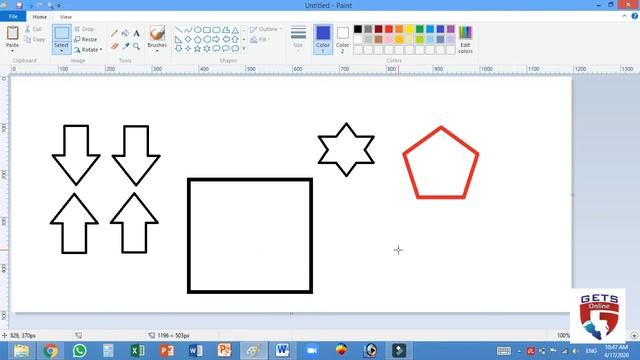
Task: Open the shape Outline dropdown
Action: click(266, 29)
